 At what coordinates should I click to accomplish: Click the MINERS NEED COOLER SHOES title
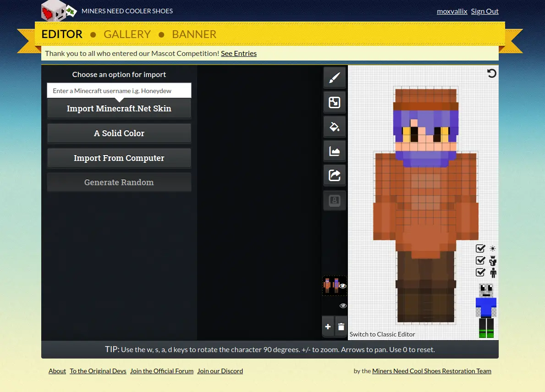127,11
